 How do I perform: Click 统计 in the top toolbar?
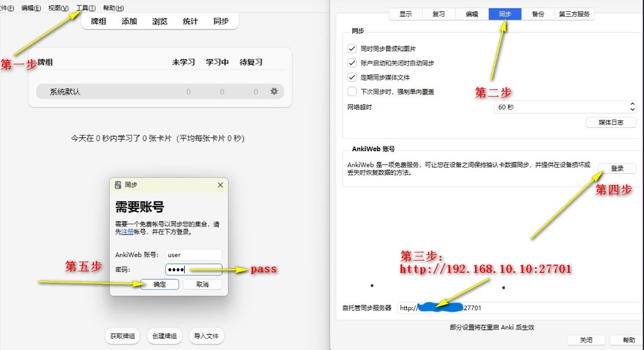click(x=190, y=21)
